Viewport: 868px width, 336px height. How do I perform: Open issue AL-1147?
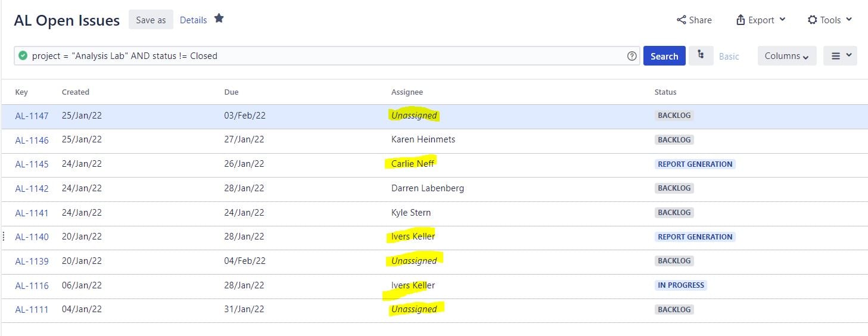[32, 116]
